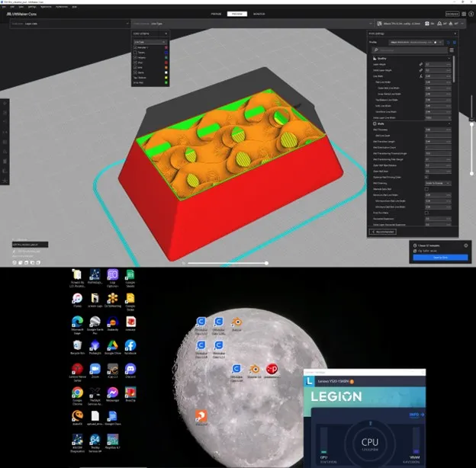Toggle the Shell checkbox in color scheme
This screenshot has width=476, height=468.
135,63
